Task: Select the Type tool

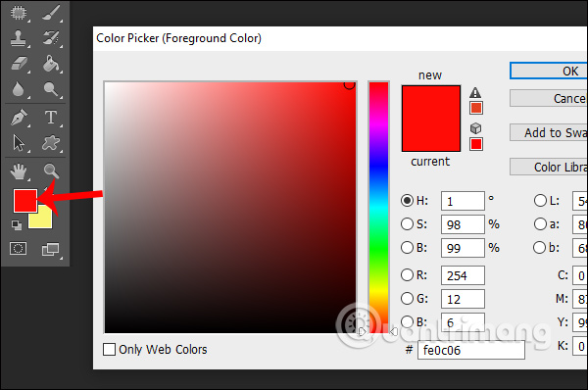Action: (x=51, y=118)
